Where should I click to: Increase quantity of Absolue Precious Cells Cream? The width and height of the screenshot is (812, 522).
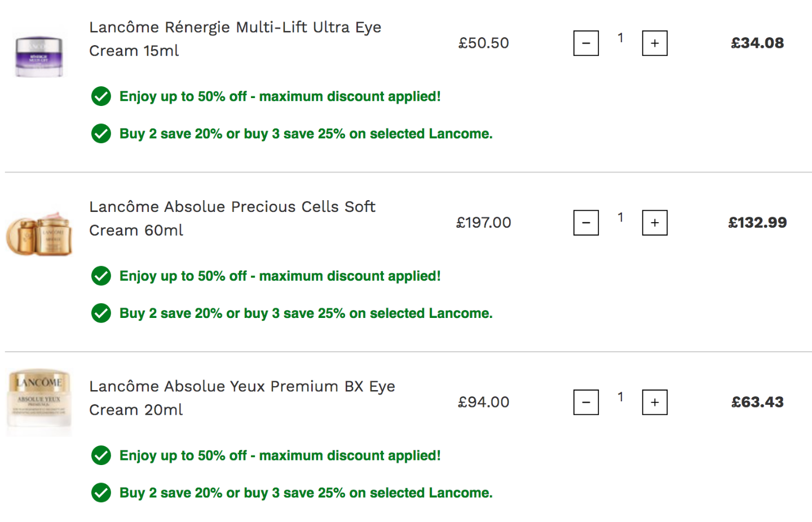(x=655, y=223)
